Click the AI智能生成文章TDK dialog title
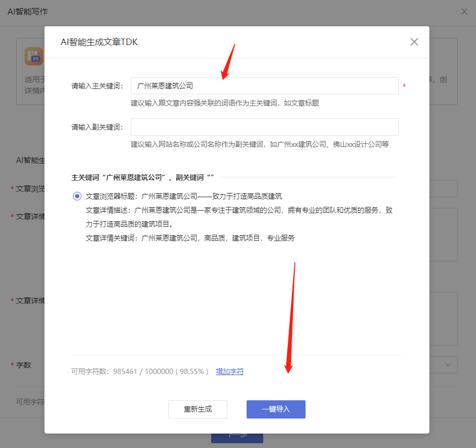This screenshot has height=448, width=476. [99, 42]
